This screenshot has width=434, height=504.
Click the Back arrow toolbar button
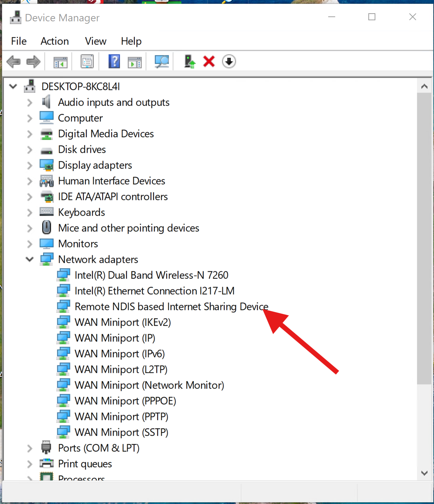(x=14, y=62)
